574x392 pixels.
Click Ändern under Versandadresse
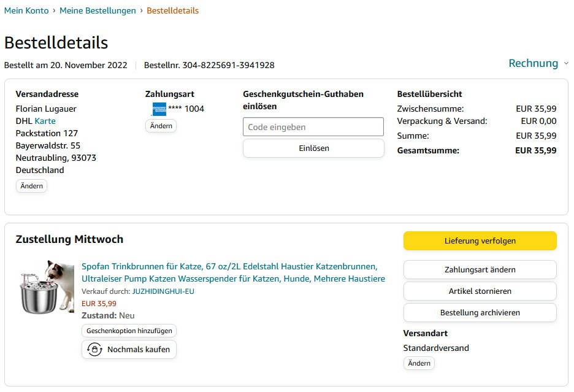(31, 186)
